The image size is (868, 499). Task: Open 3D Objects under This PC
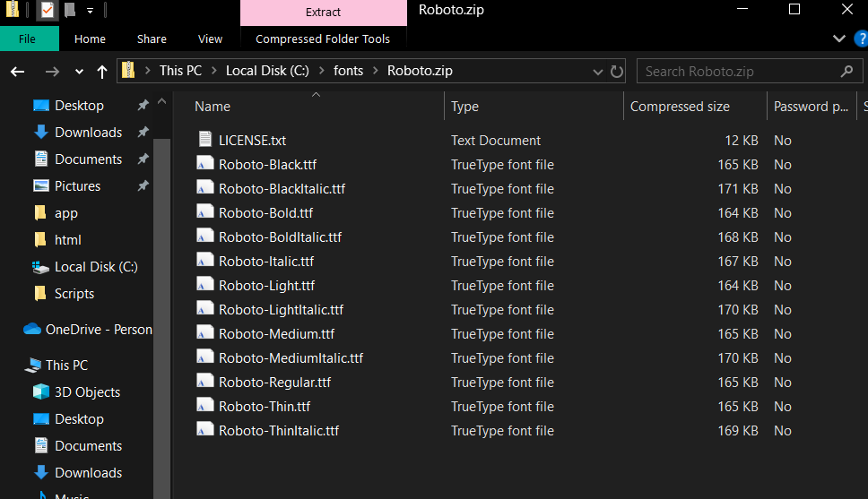click(x=87, y=392)
